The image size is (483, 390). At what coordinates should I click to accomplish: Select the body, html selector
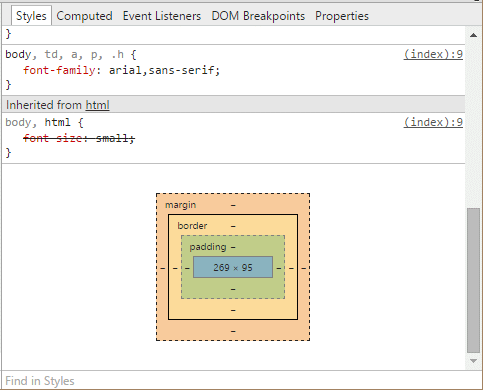click(x=38, y=122)
